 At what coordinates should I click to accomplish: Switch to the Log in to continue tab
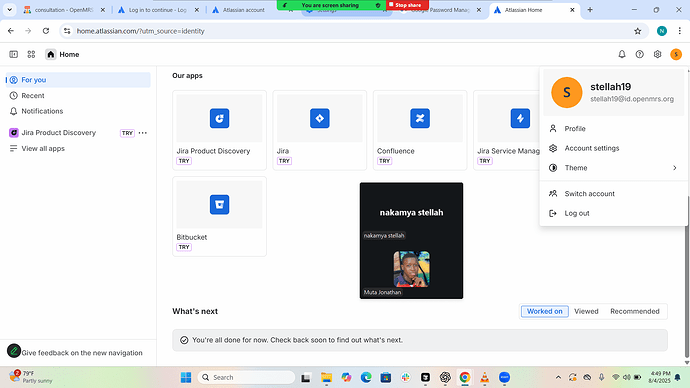coord(157,10)
